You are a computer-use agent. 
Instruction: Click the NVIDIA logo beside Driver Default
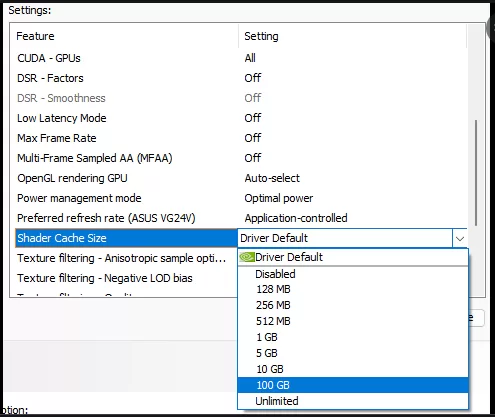click(247, 257)
